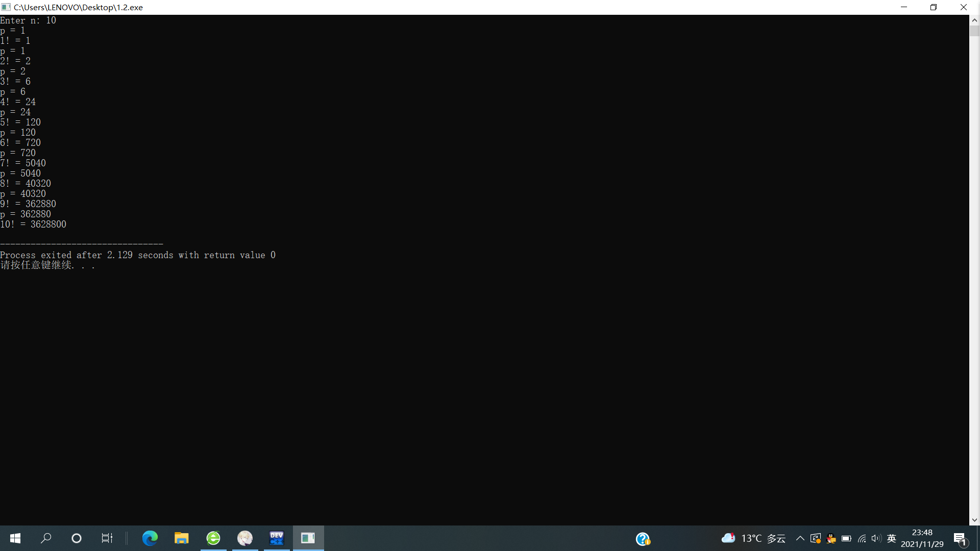
Task: Click the console window taskbar icon
Action: [x=308, y=538]
